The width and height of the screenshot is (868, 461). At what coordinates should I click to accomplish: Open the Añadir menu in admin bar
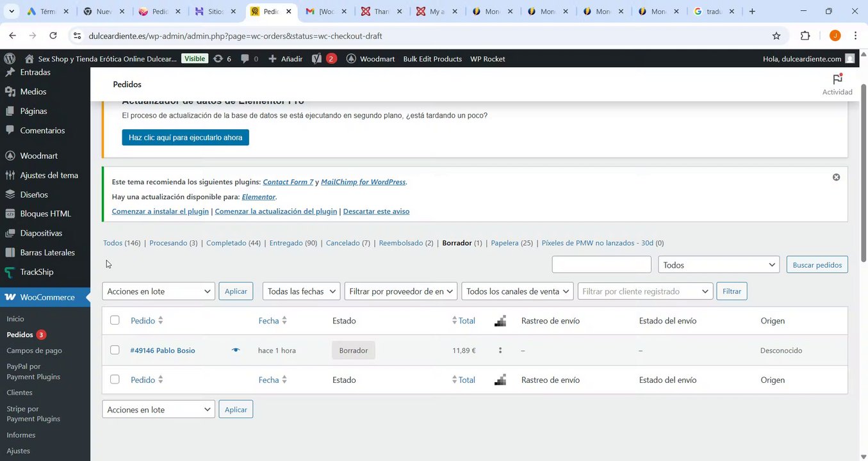(x=285, y=59)
